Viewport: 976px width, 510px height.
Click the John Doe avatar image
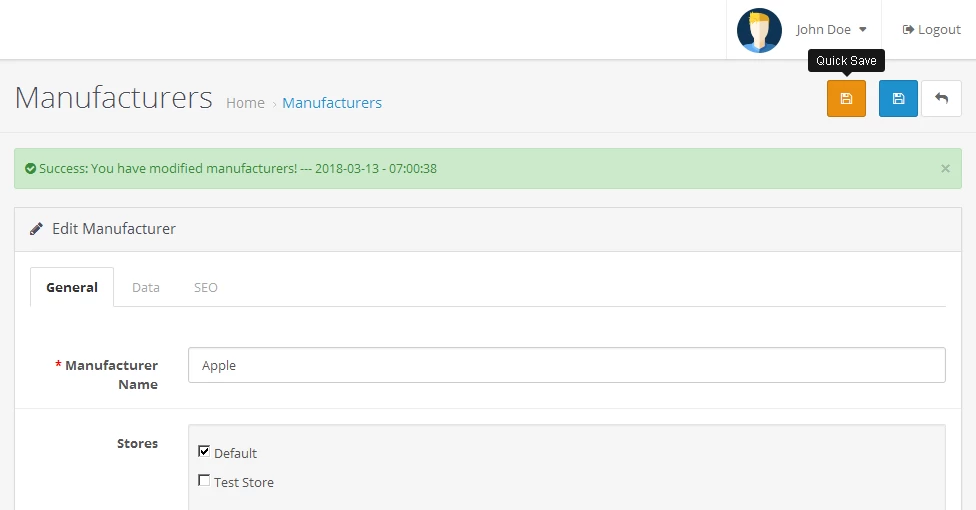[x=759, y=30]
